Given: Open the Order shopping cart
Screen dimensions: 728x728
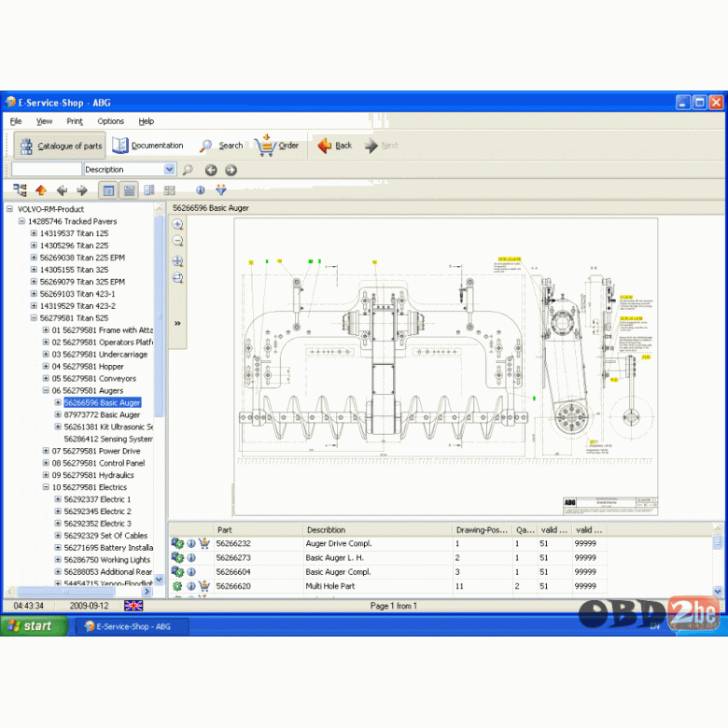Looking at the screenshot, I should point(277,146).
